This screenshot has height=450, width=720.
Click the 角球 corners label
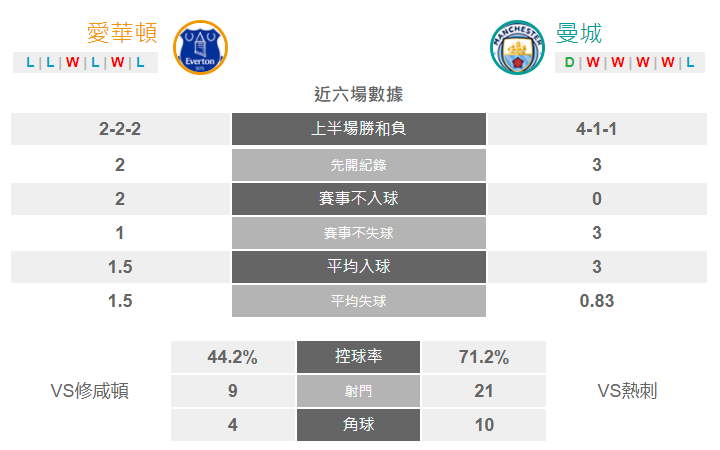pos(358,425)
